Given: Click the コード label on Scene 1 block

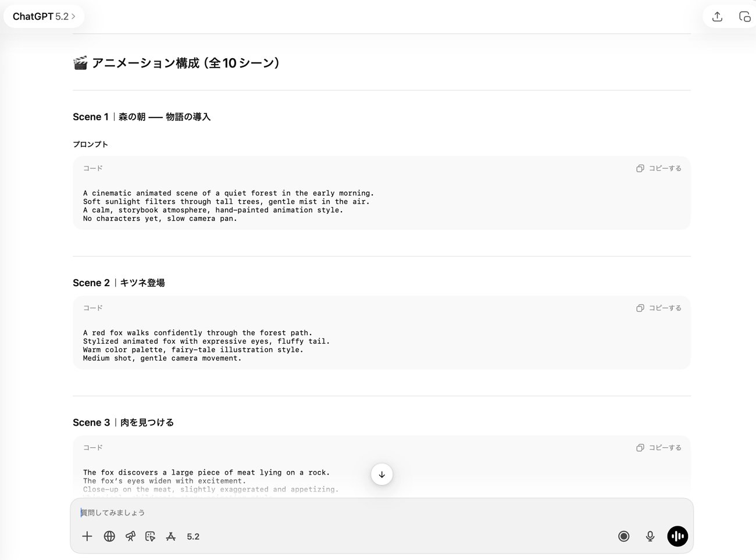Looking at the screenshot, I should (92, 168).
